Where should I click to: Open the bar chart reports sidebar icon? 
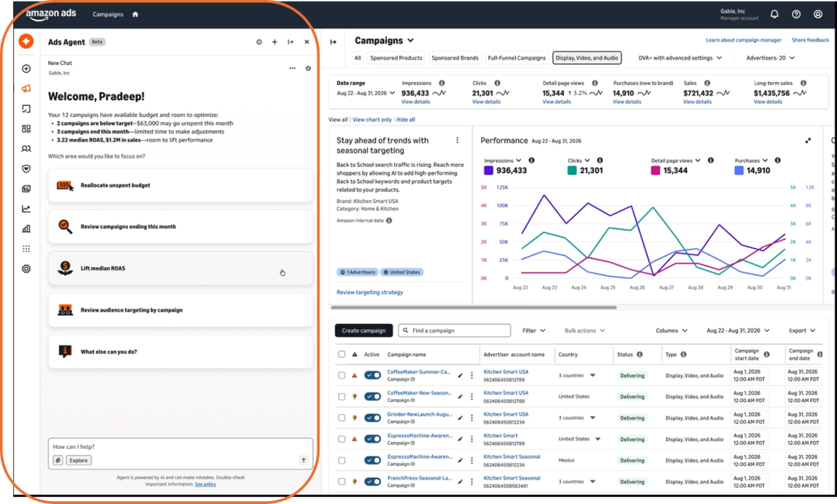pyautogui.click(x=26, y=229)
